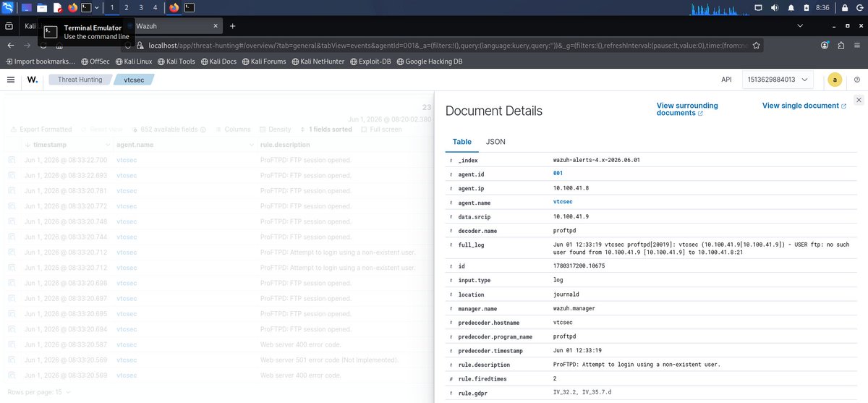Open the Google Hacking DB bookmark
Viewport: 868px width, 403px height.
(429, 61)
